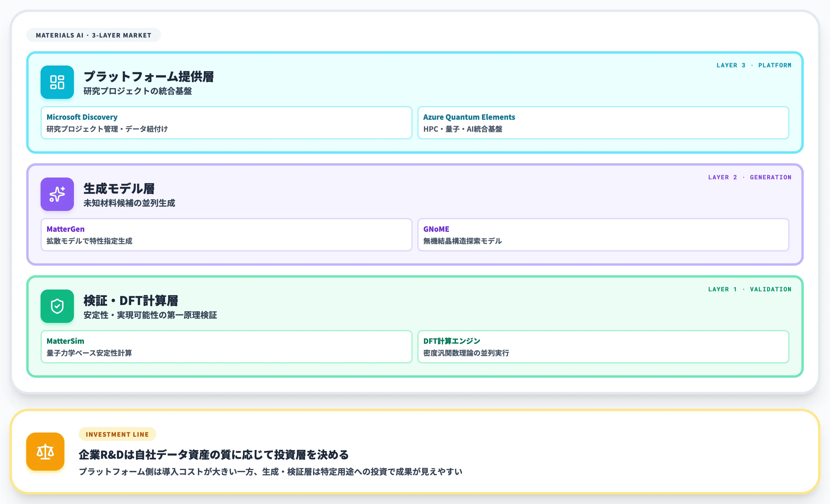
Task: Click the INVESTMENT LINE badge
Action: point(117,434)
